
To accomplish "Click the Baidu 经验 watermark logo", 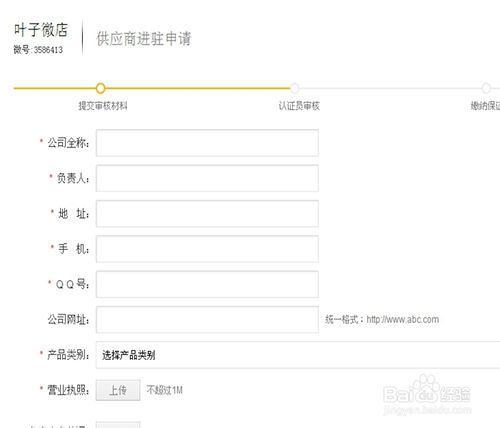I will [427, 394].
